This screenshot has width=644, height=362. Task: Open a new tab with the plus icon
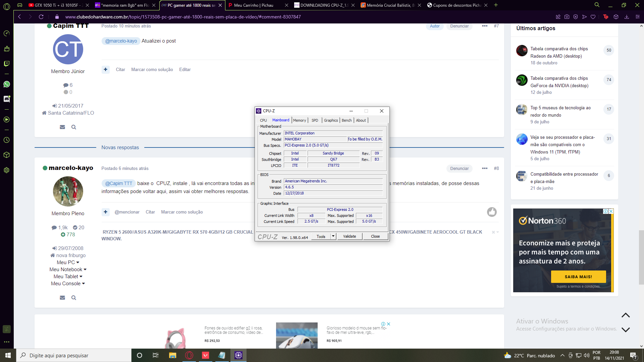click(496, 5)
